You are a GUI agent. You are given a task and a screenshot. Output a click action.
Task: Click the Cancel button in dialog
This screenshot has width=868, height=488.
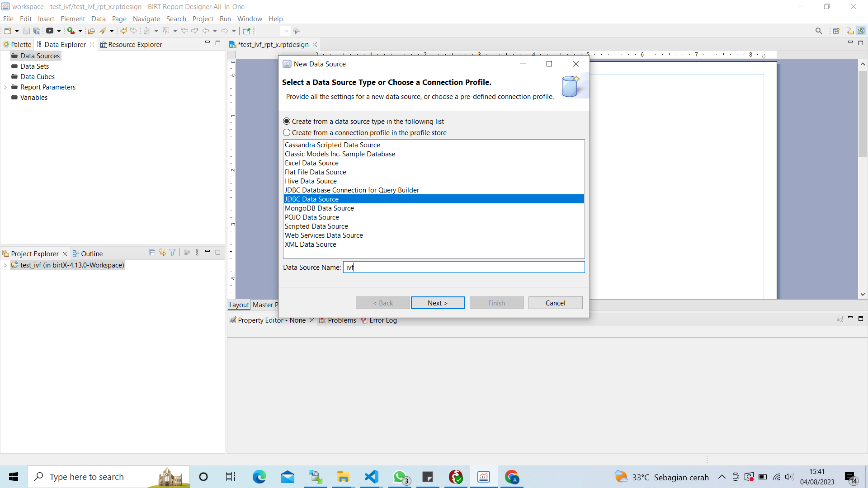tap(555, 303)
